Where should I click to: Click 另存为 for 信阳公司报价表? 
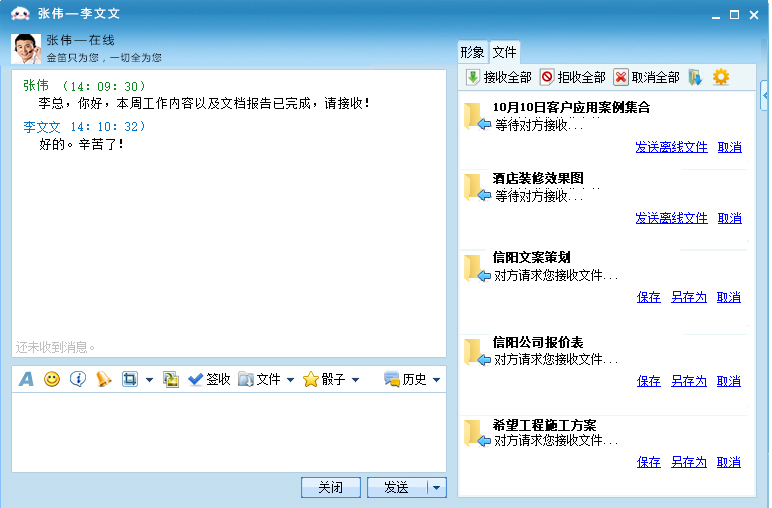click(x=689, y=381)
